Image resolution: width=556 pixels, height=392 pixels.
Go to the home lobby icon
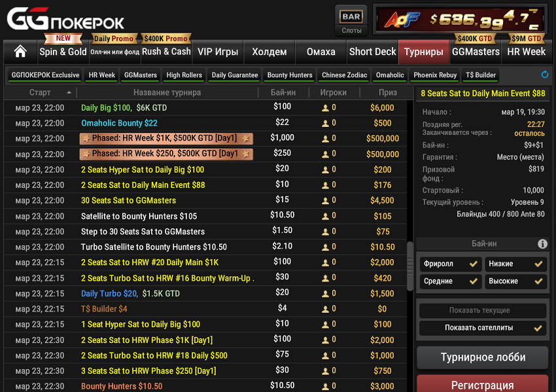click(x=20, y=52)
